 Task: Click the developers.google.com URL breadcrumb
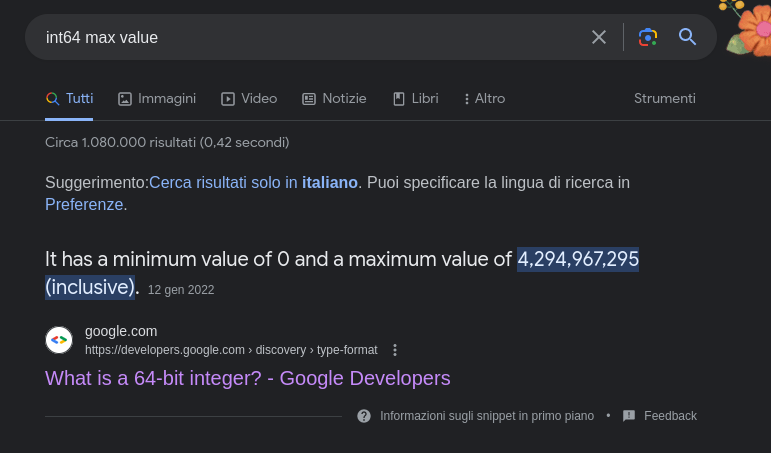click(x=231, y=350)
